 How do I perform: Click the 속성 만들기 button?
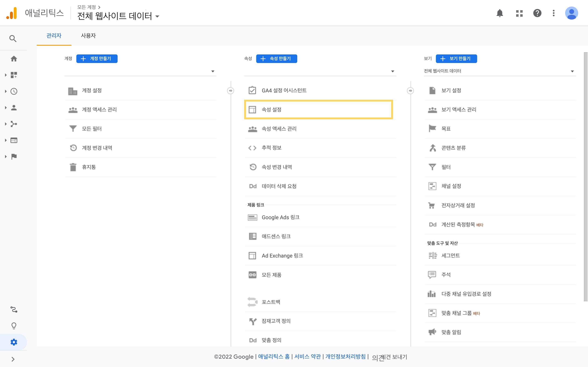[x=276, y=59]
